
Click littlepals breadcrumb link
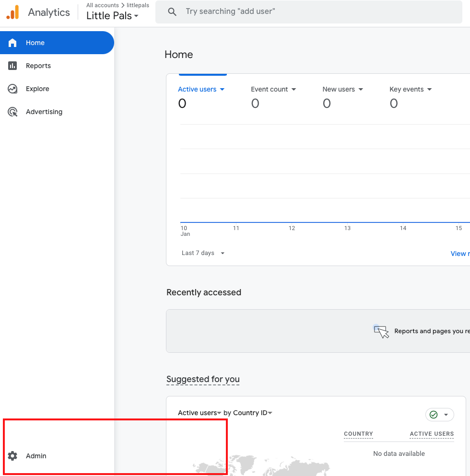pyautogui.click(x=138, y=5)
